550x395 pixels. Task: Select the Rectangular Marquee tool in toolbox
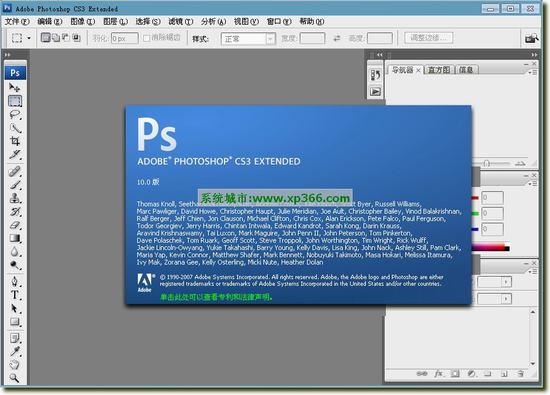click(15, 101)
